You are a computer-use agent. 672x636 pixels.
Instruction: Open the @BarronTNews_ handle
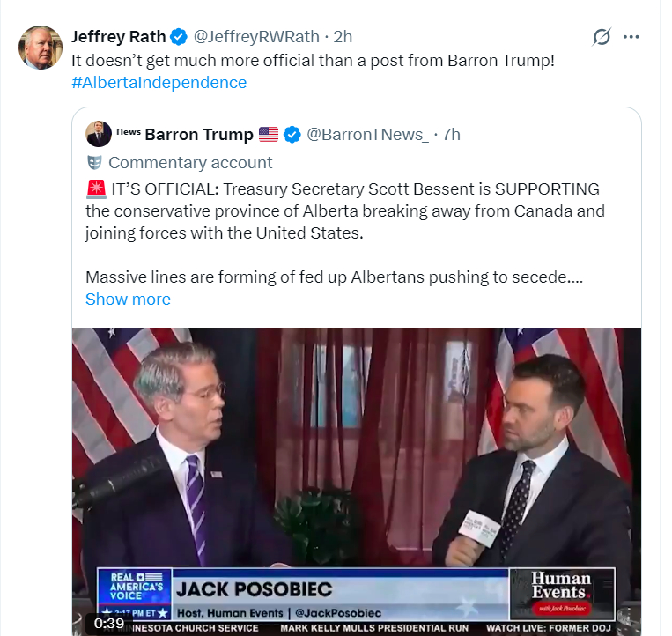[x=367, y=135]
